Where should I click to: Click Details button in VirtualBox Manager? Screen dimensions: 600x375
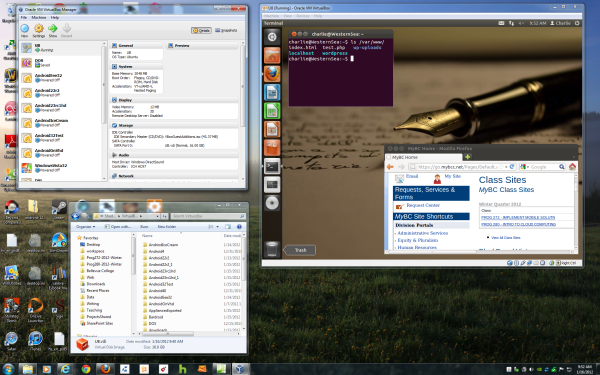coord(201,30)
